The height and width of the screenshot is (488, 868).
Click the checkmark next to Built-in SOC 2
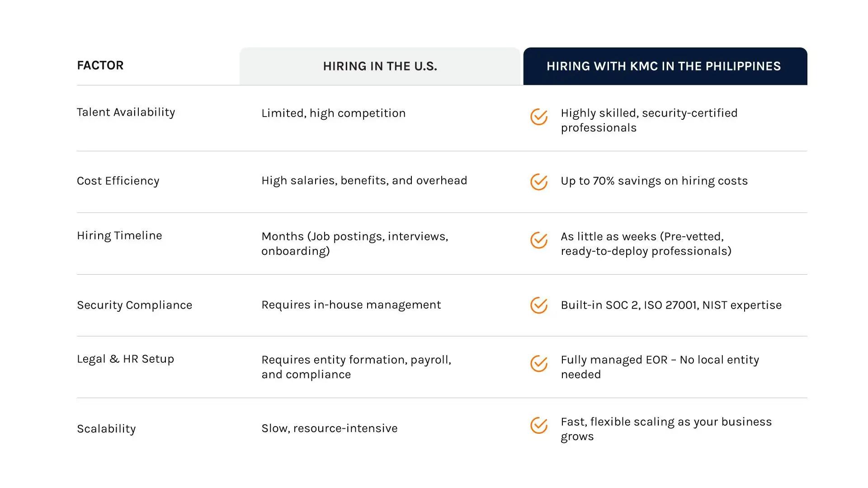[538, 305]
